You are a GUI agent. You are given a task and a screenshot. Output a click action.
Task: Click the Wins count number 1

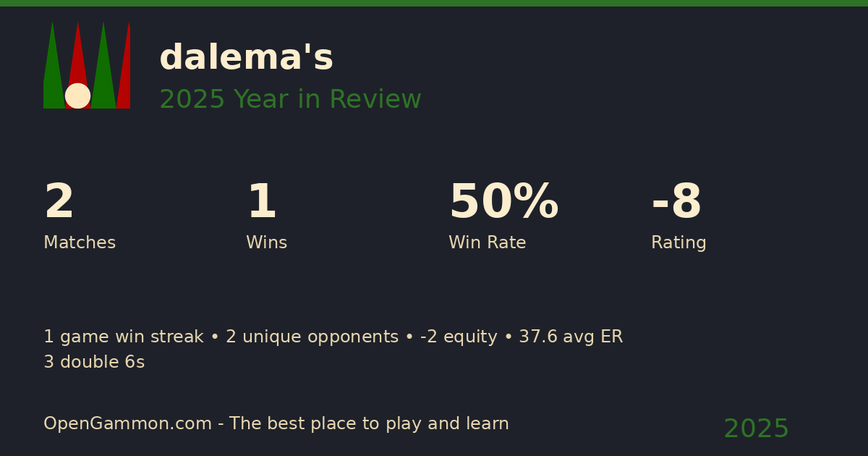[261, 203]
